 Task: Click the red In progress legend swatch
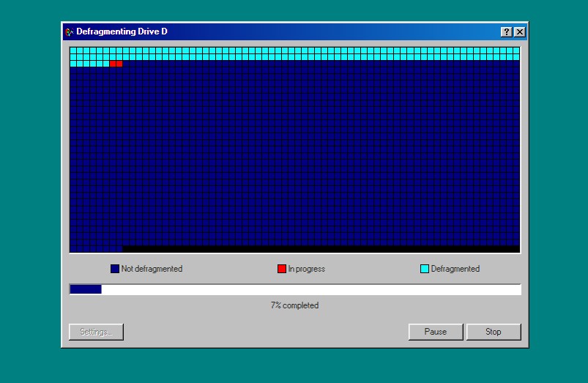tap(282, 269)
